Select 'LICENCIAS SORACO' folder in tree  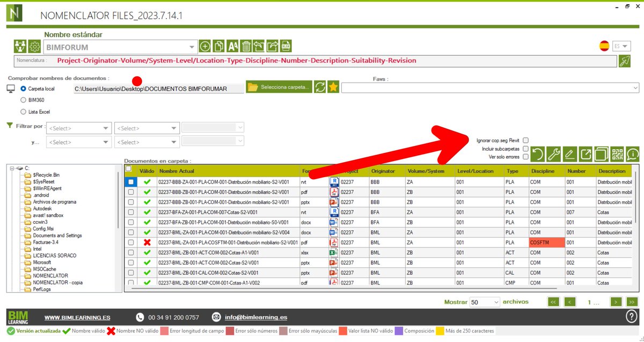pos(54,256)
